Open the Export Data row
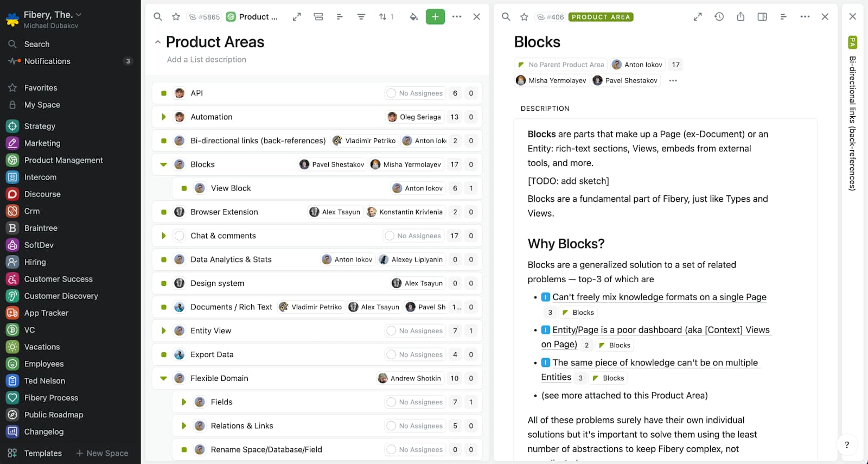 (317, 354)
